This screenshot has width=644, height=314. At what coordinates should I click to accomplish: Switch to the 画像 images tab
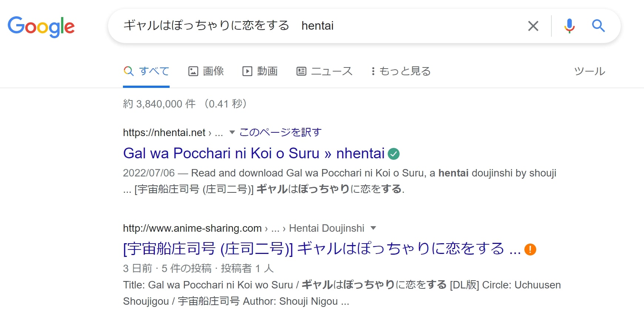tap(206, 71)
